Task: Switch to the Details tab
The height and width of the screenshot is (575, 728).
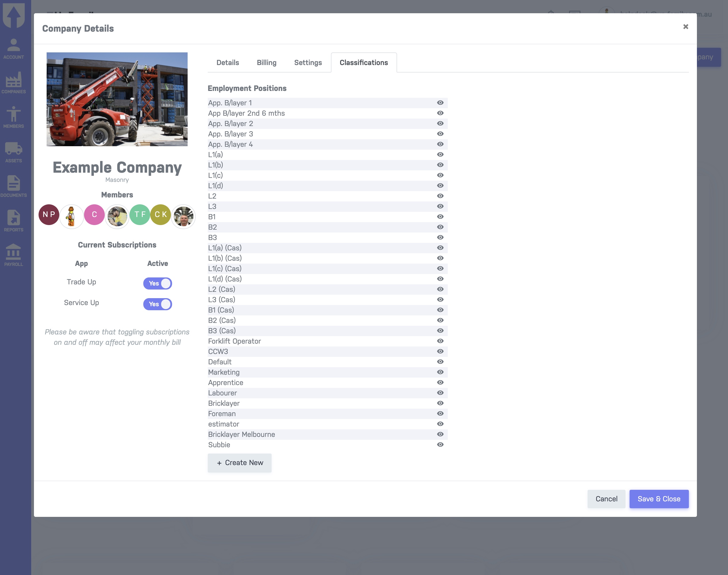Action: click(228, 63)
